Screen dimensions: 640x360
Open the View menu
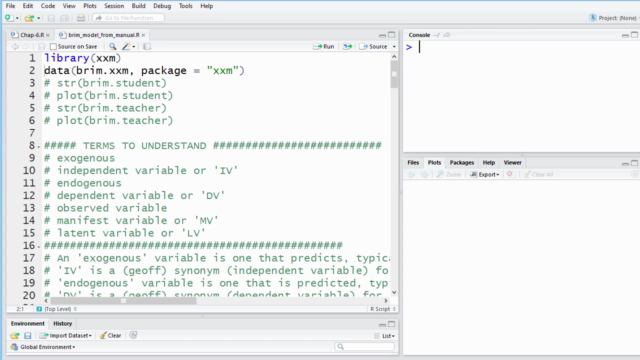[x=69, y=6]
